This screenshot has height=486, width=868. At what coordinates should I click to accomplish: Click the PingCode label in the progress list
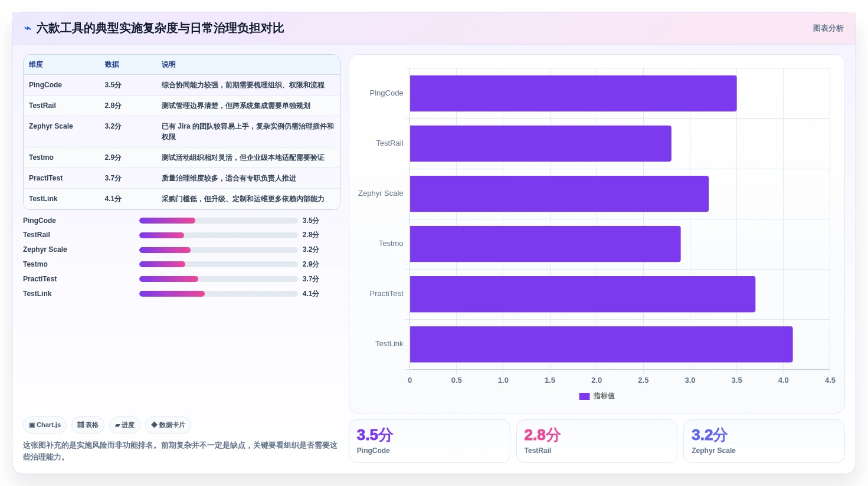[40, 221]
